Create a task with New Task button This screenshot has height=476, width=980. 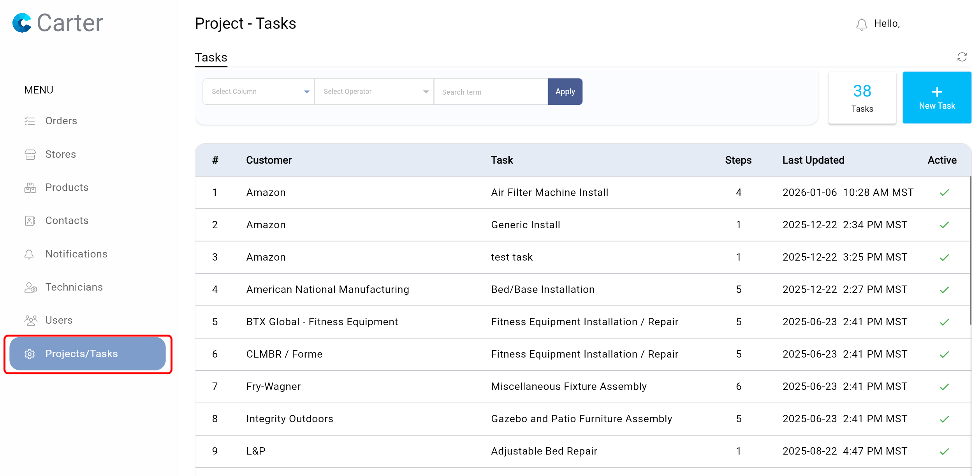936,98
